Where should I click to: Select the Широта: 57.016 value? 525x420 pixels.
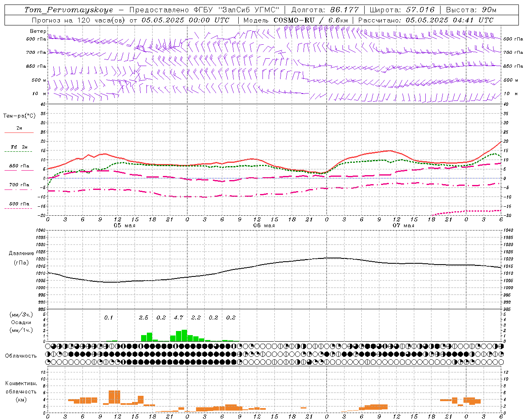click(402, 10)
